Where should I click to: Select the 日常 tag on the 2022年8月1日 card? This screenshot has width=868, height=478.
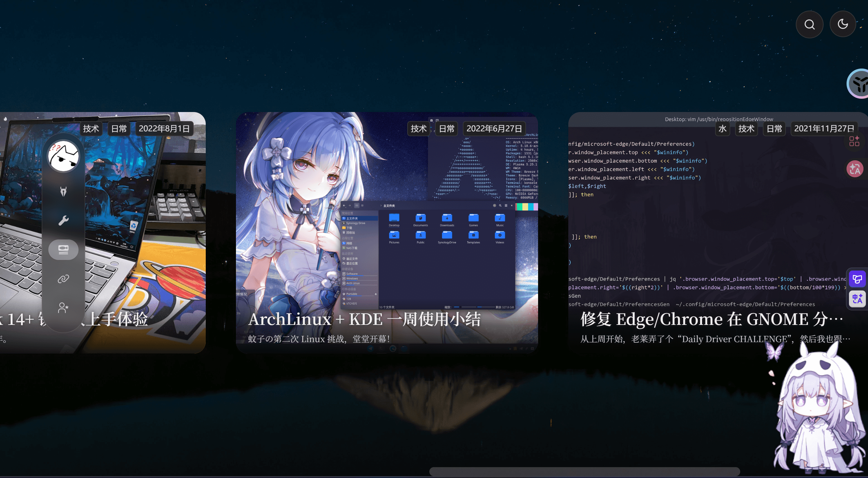(x=119, y=129)
